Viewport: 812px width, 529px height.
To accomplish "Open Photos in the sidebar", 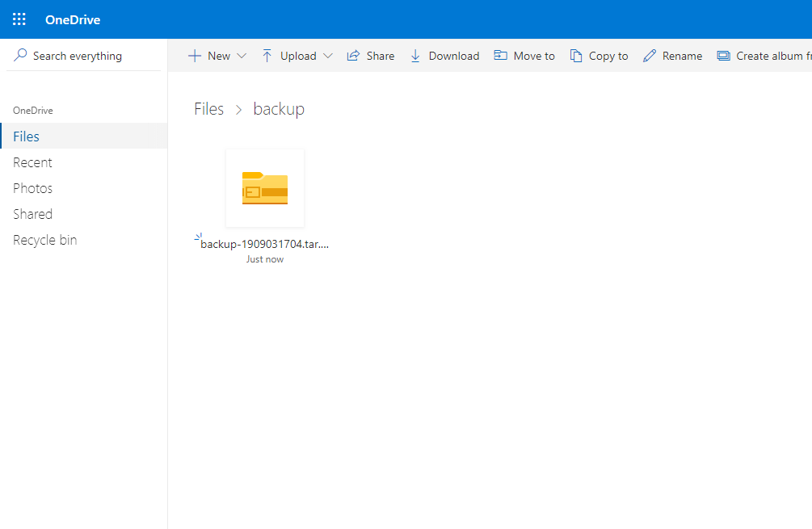I will point(32,188).
